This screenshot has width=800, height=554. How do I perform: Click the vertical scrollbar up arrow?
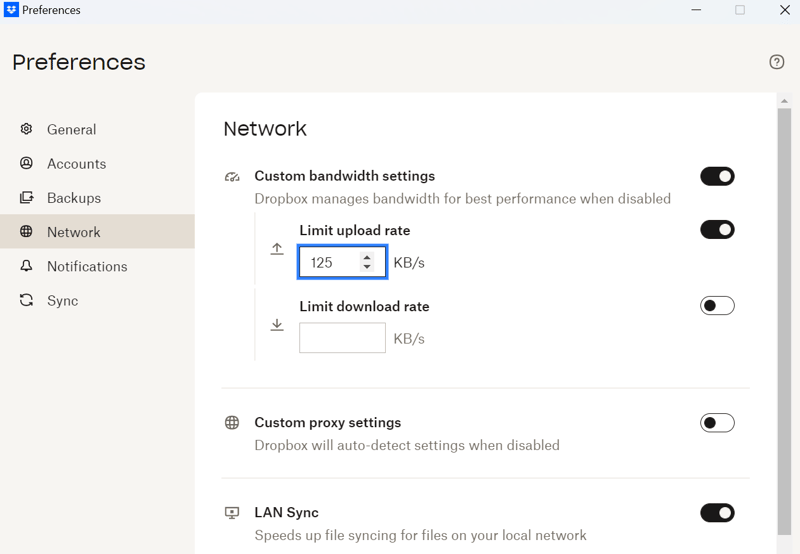784,100
